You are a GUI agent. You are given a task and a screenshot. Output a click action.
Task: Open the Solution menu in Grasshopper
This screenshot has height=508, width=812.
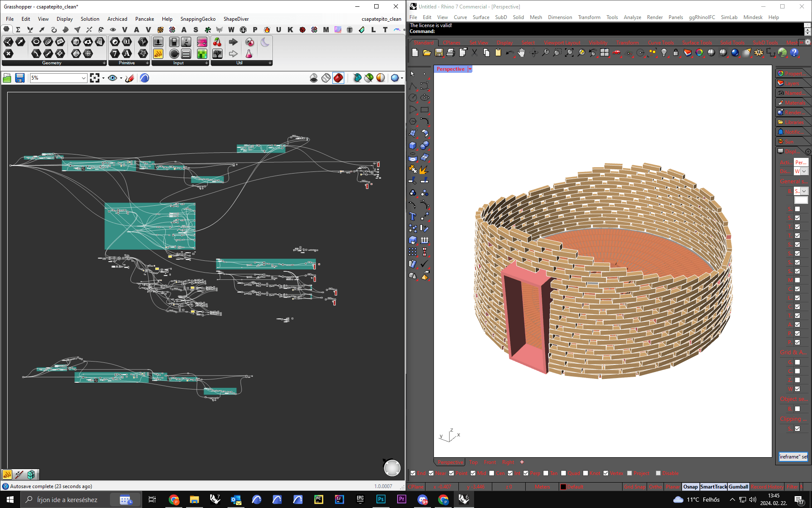click(x=90, y=19)
